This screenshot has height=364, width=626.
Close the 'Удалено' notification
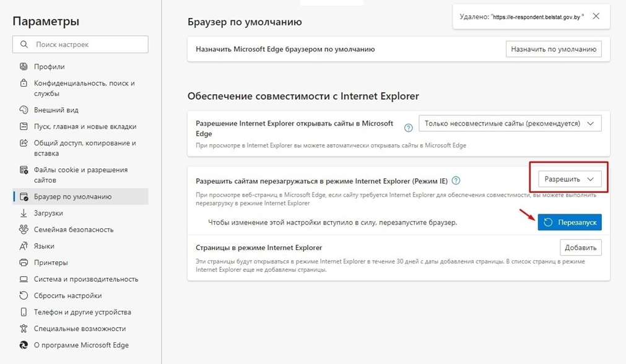click(596, 16)
